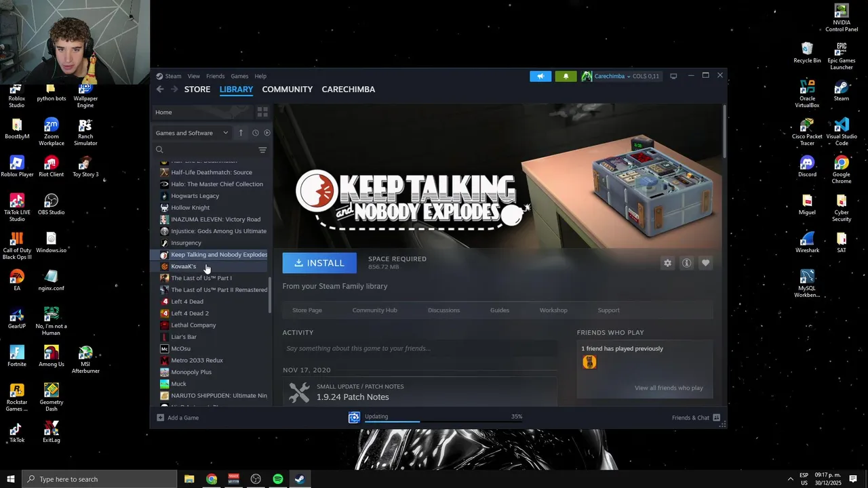Open the CARECHIMBA profile tab
The image size is (868, 488).
pos(349,89)
